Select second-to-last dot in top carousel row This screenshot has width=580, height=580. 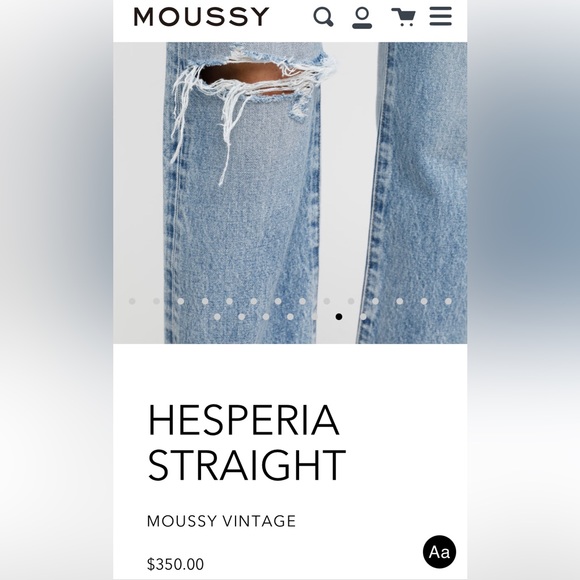[x=424, y=301]
